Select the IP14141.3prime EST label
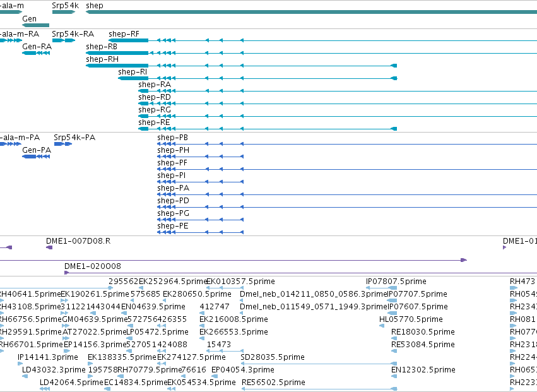537x392 pixels. [x=48, y=357]
